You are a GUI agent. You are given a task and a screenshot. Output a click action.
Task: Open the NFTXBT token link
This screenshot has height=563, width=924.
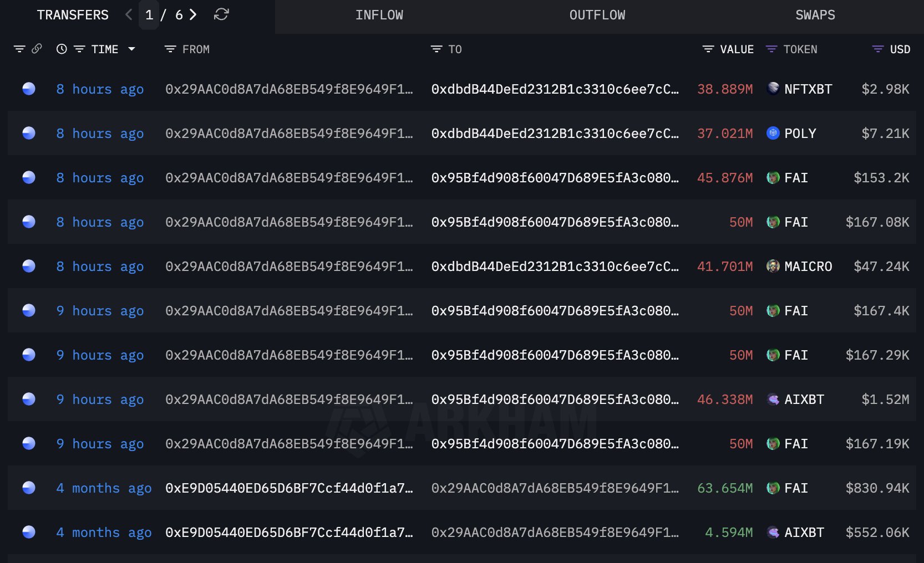click(x=808, y=89)
